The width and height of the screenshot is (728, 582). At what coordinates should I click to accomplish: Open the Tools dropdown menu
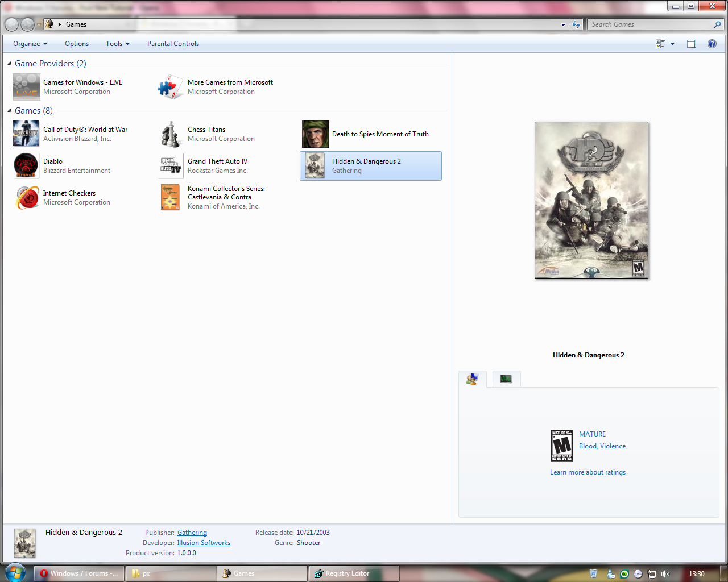(x=117, y=43)
